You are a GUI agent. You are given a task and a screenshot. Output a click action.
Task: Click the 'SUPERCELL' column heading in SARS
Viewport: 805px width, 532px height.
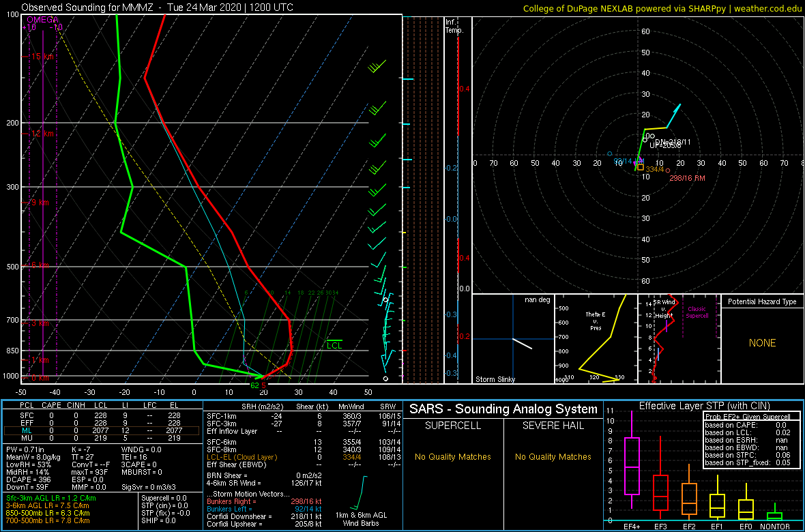point(452,425)
